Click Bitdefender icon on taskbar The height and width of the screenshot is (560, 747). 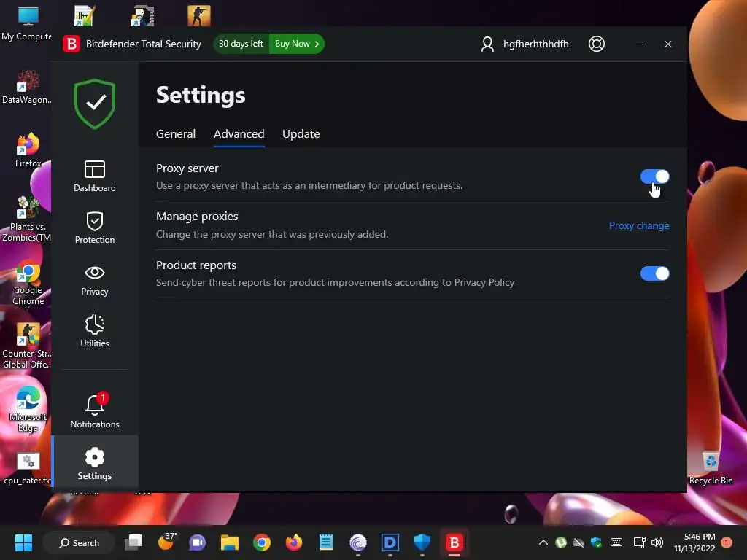454,542
